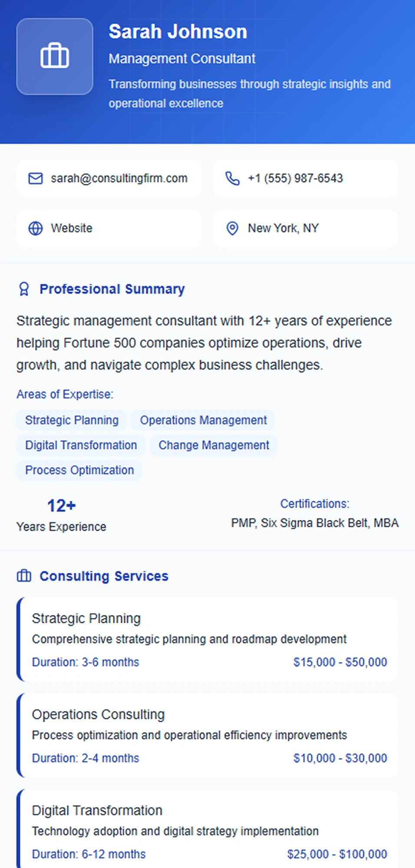Open the Website link
The image size is (415, 868).
(x=72, y=228)
